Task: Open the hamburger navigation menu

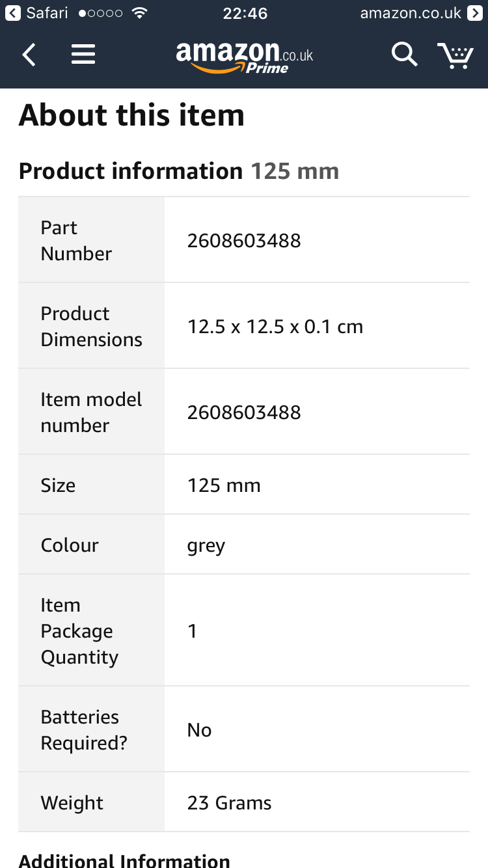Action: click(83, 55)
